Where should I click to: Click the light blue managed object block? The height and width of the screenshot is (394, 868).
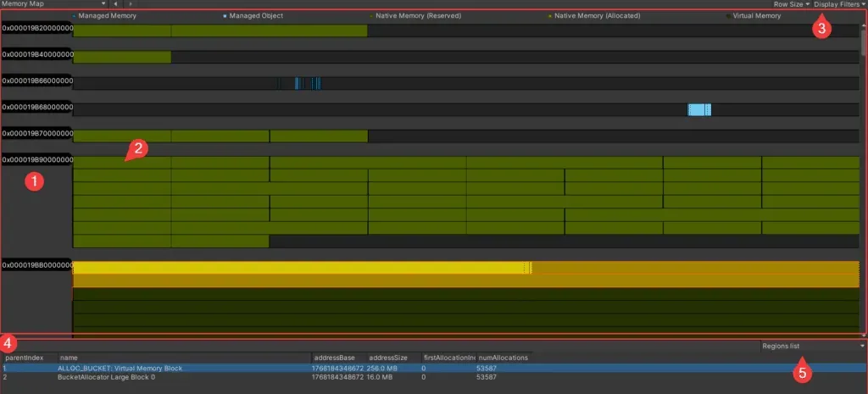698,109
